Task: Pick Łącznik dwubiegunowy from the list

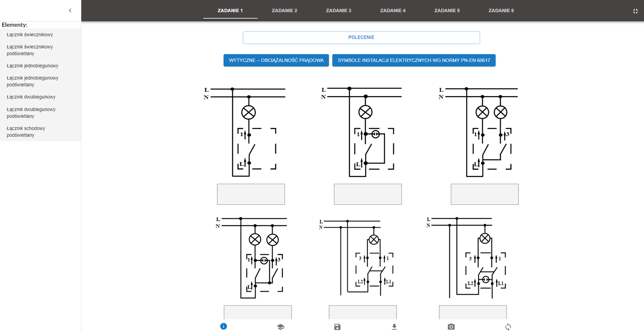Action: 31,97
